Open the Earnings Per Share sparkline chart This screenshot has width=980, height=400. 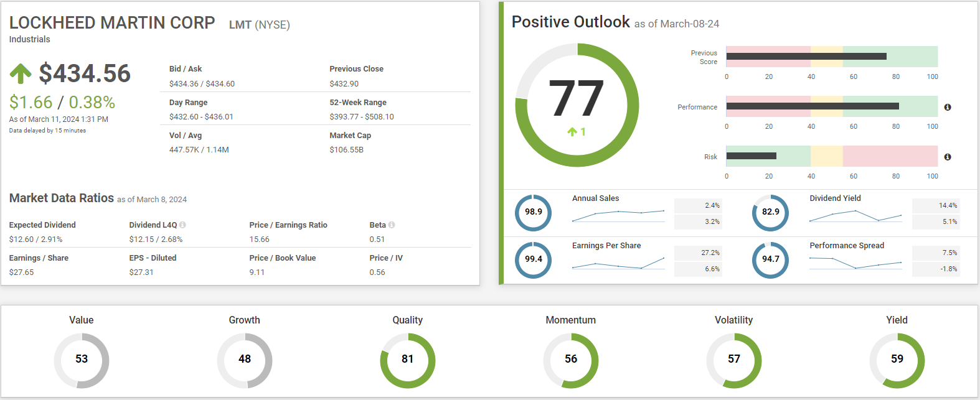618,263
